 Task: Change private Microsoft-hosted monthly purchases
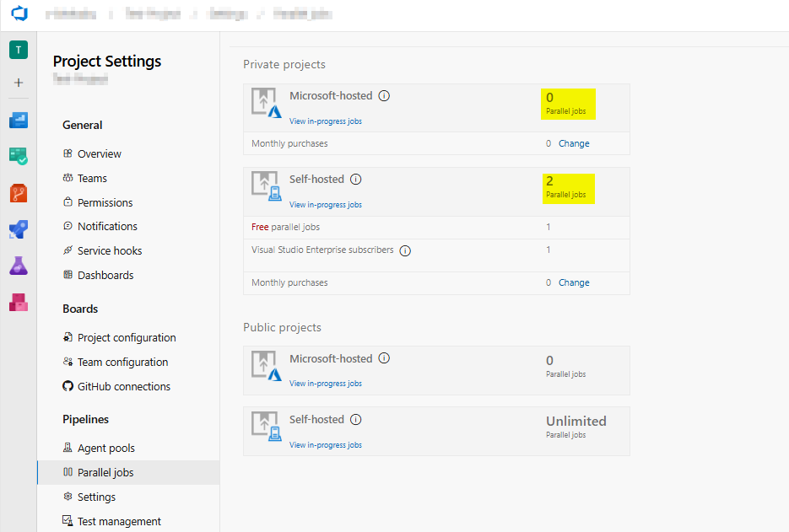(574, 143)
